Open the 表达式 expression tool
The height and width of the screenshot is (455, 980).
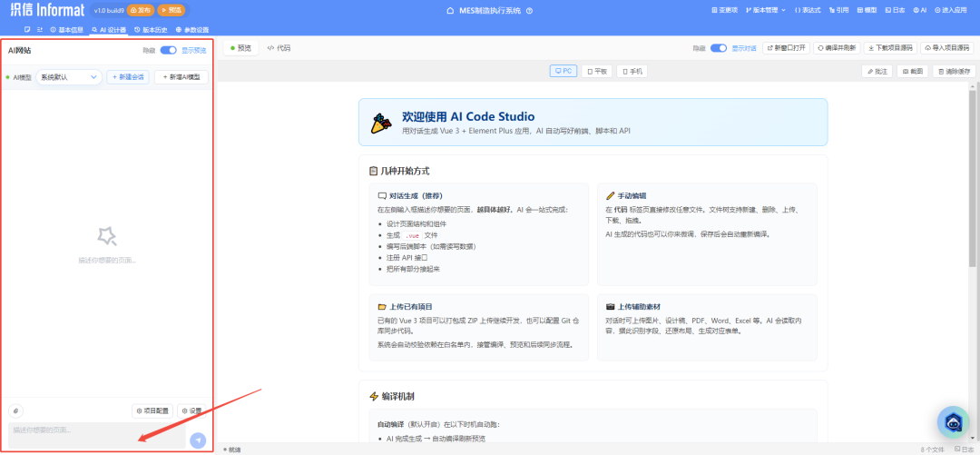click(x=808, y=10)
